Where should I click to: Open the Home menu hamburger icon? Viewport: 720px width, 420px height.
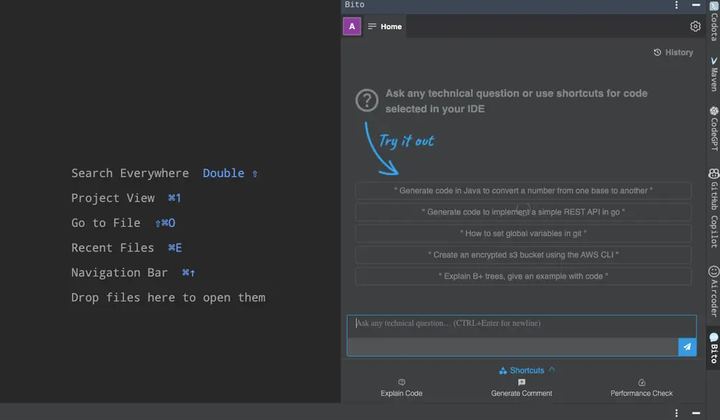coord(372,27)
